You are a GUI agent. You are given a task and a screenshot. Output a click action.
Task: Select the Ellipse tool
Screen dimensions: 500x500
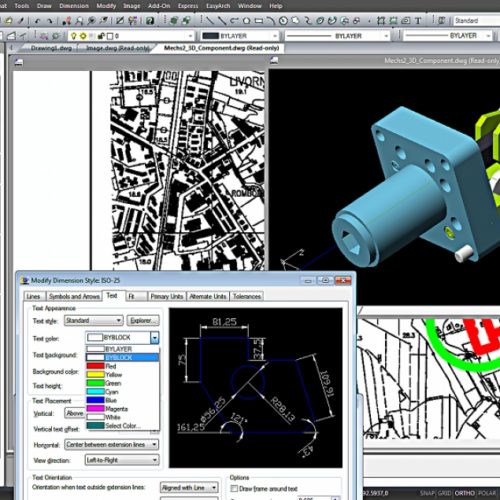(x=320, y=21)
